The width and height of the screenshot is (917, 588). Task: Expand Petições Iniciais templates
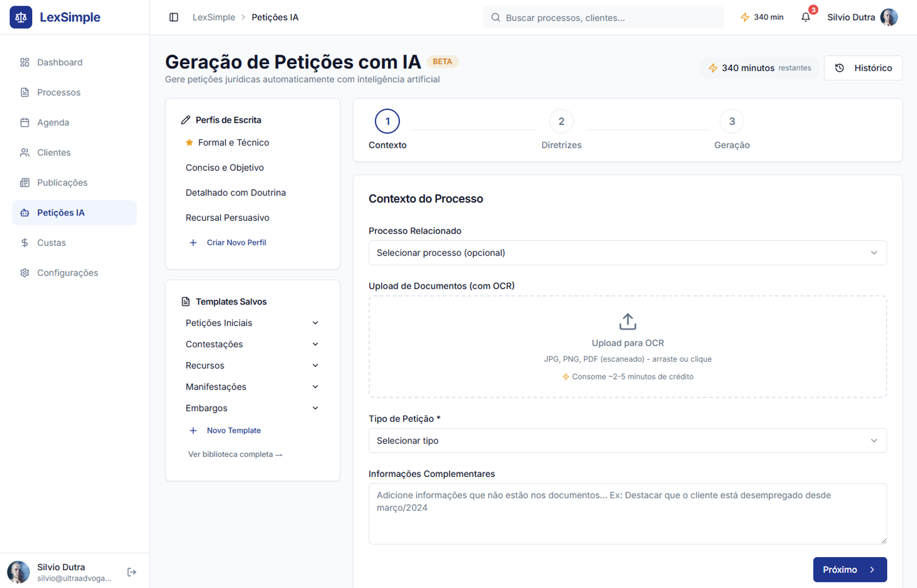pyautogui.click(x=252, y=323)
